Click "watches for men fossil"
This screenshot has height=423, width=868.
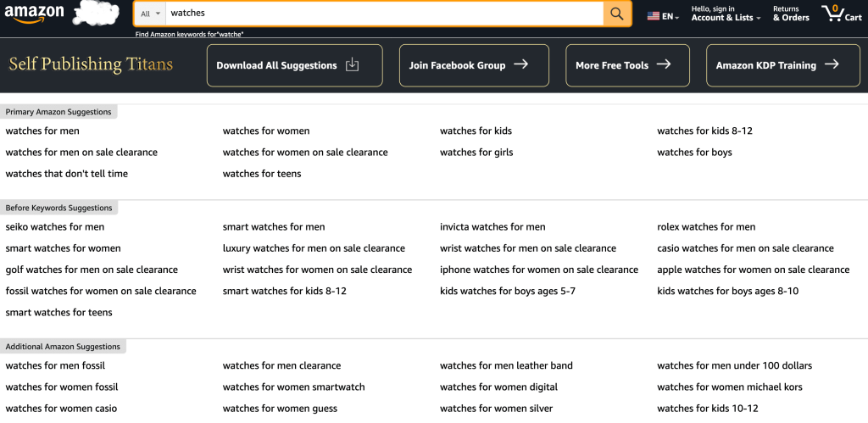55,366
